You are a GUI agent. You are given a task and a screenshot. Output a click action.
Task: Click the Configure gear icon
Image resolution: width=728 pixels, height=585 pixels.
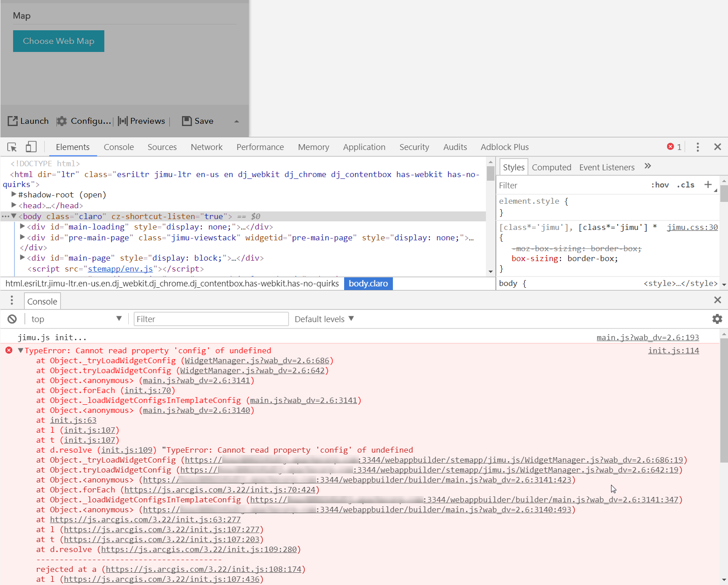click(x=61, y=121)
